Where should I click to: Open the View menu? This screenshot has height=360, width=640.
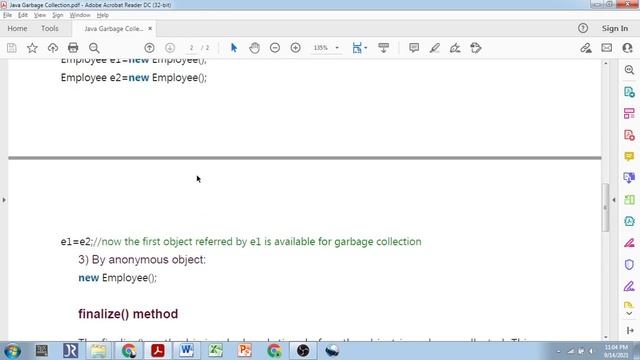(40, 15)
